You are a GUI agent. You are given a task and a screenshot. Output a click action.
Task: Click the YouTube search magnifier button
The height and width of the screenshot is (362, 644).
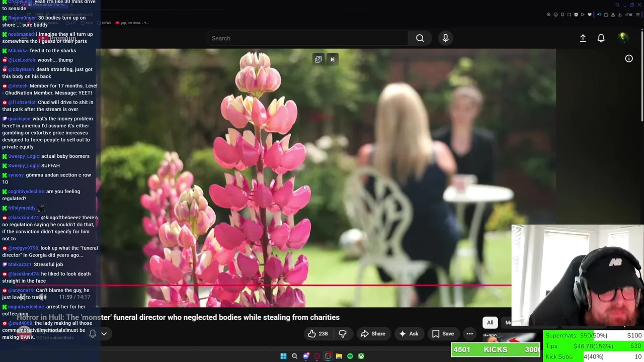tap(420, 38)
